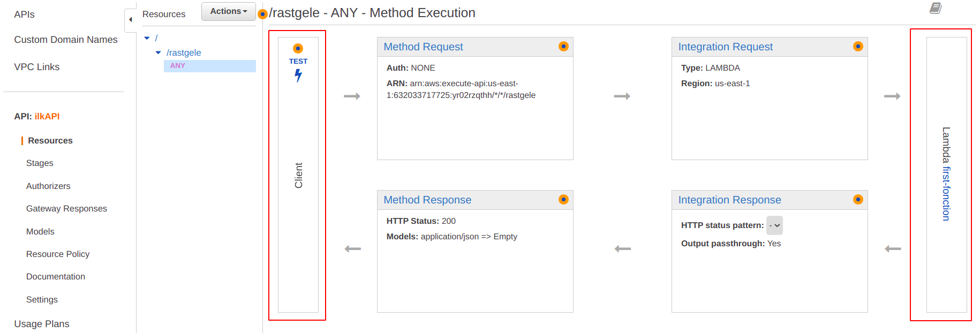
Task: Collapse the left navigation panel arrow
Action: (130, 20)
